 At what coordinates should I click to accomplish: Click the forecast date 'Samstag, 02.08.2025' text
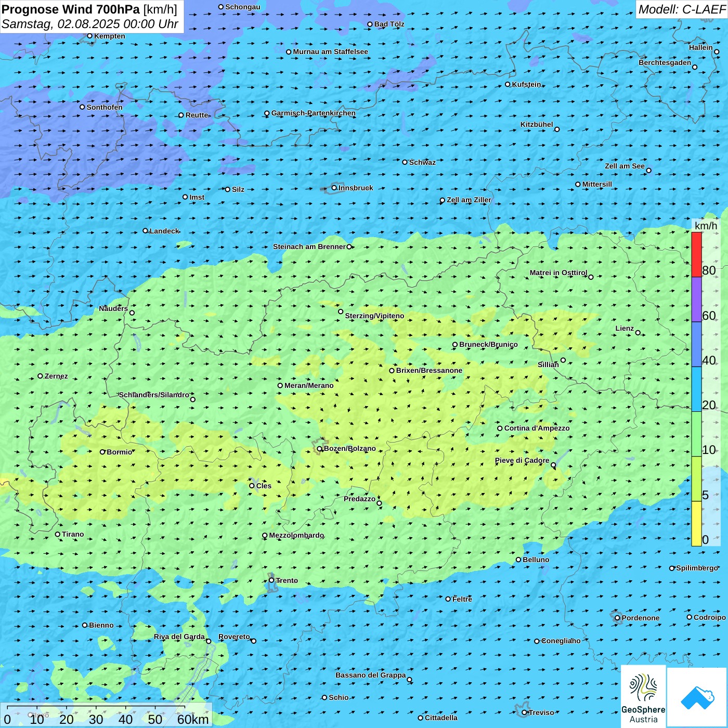click(x=60, y=24)
